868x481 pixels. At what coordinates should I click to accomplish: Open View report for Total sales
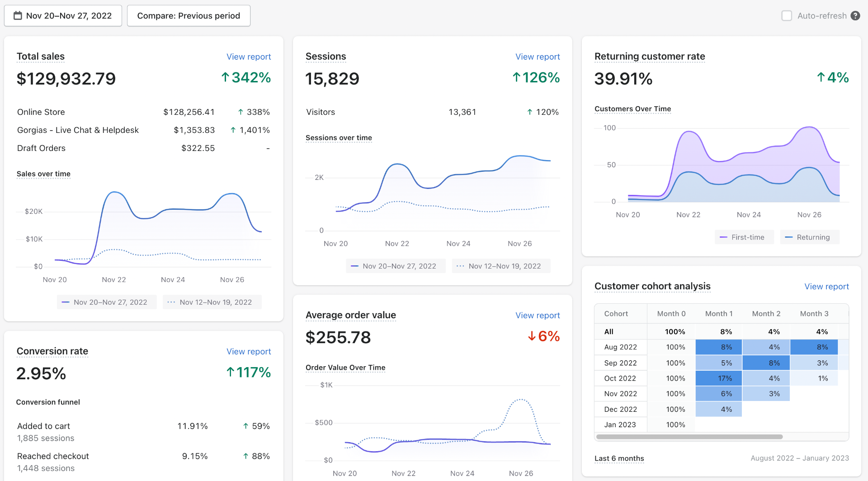(249, 57)
